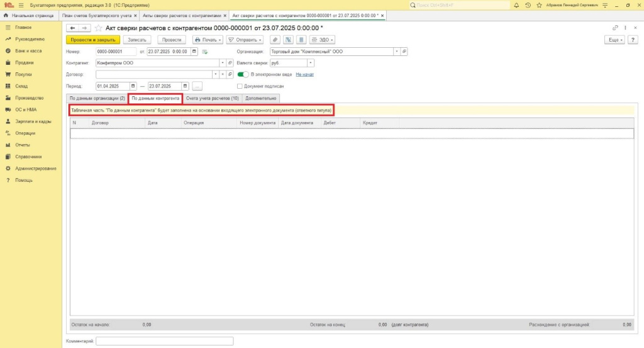Screen dimensions: 644x348
Task: Toggle the 'В электронном виде' switch
Action: click(242, 74)
